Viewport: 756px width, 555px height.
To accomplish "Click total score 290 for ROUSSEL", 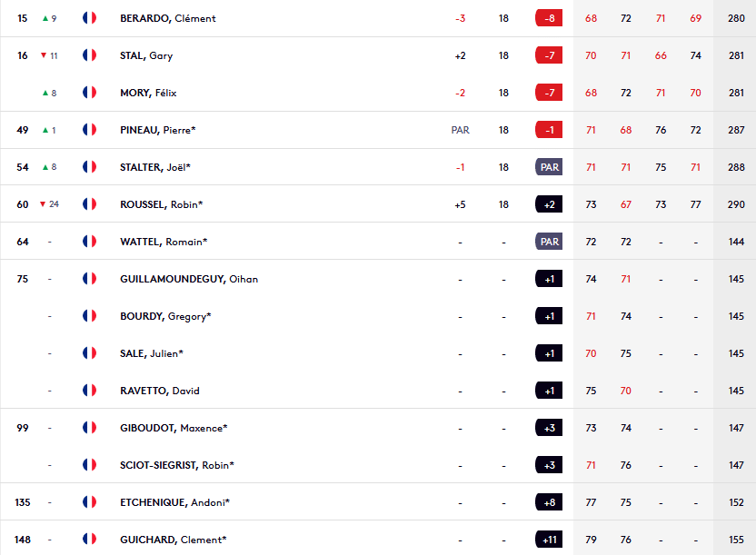I will click(736, 204).
